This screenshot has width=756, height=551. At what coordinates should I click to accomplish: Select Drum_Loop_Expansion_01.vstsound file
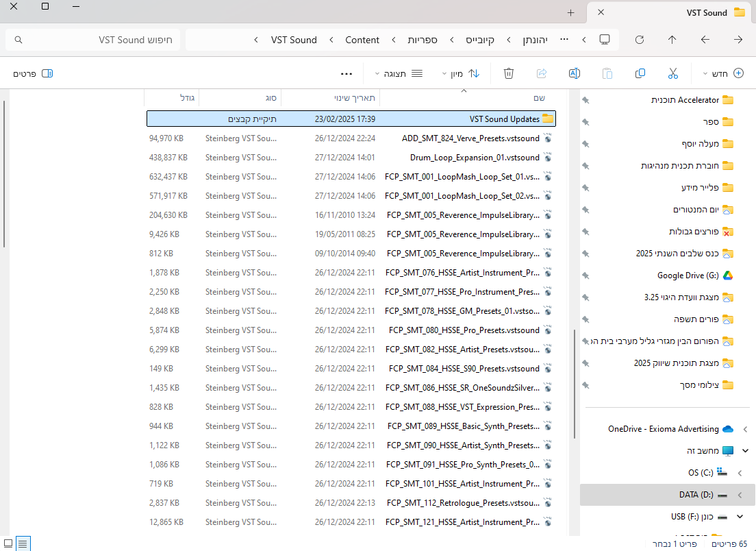coord(351,158)
